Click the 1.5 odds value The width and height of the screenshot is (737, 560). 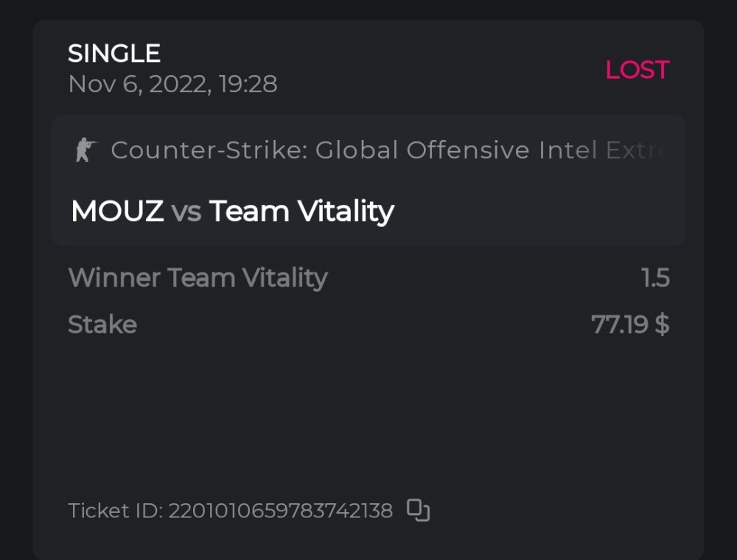654,278
